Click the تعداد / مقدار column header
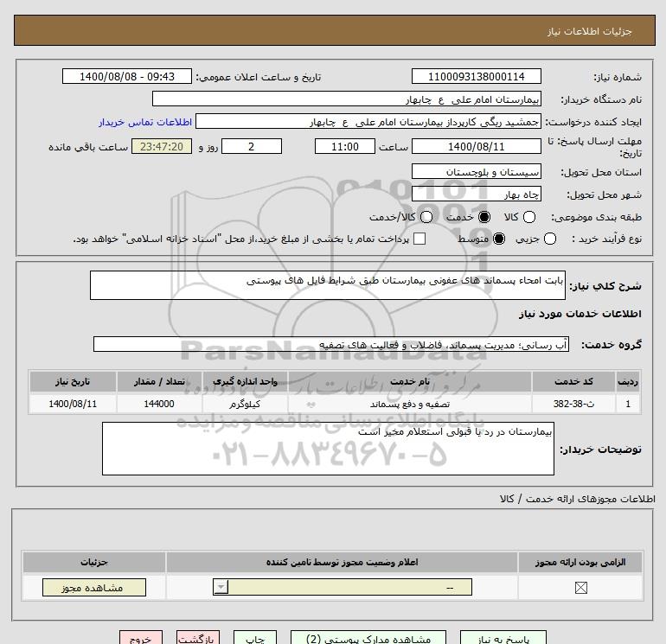 (159, 381)
